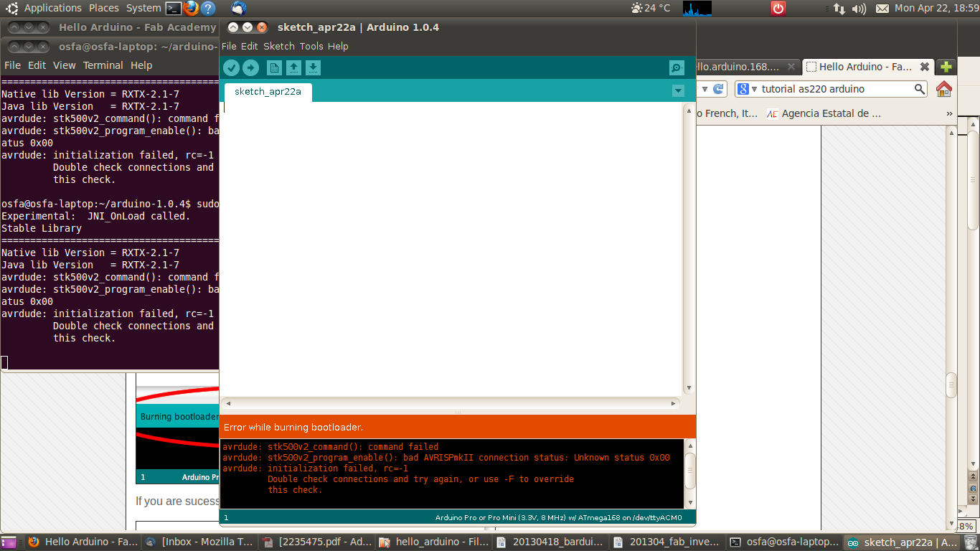
Task: Switch to 201304_fab_inve... taskbar item
Action: pyautogui.click(x=667, y=542)
